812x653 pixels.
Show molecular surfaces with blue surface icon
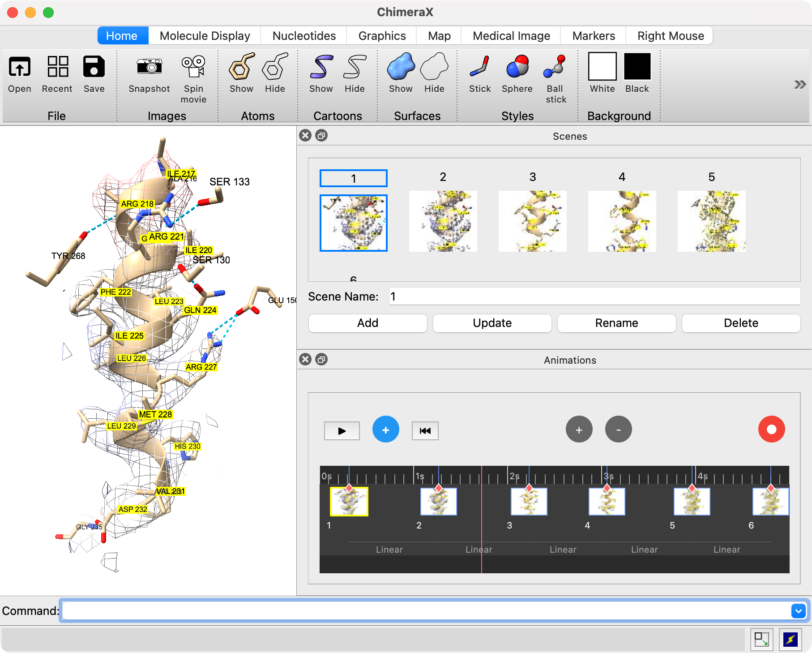pos(400,67)
